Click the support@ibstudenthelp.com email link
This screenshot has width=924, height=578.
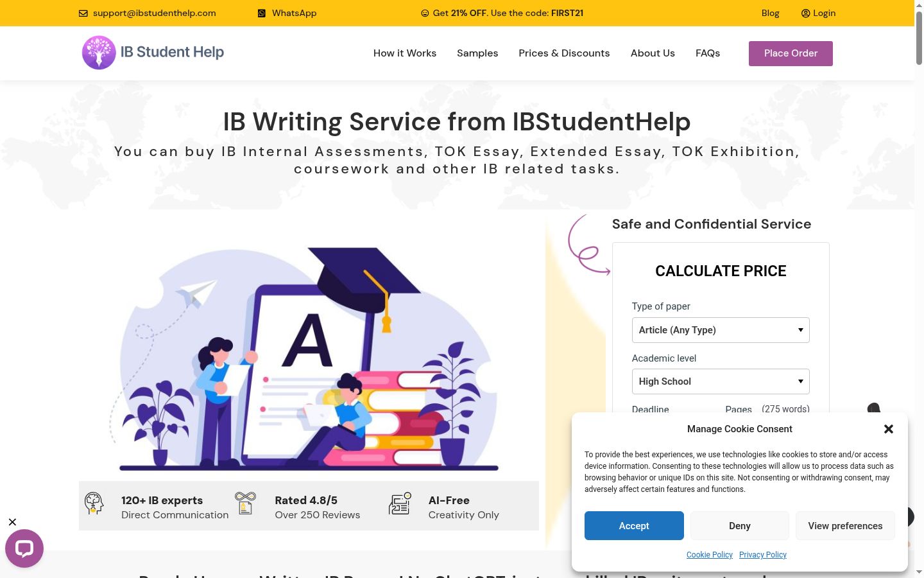[x=154, y=13]
